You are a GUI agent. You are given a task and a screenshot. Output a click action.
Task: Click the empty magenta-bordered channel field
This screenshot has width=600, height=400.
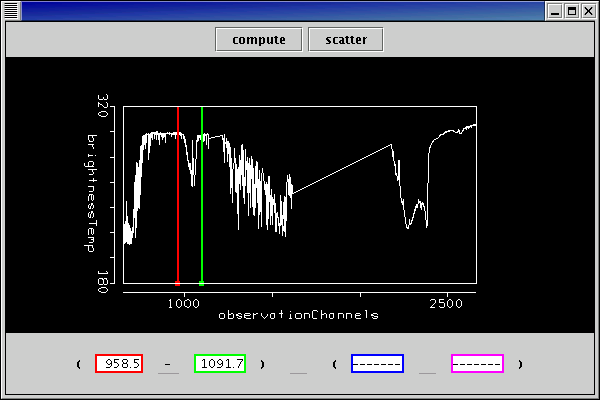tap(478, 364)
